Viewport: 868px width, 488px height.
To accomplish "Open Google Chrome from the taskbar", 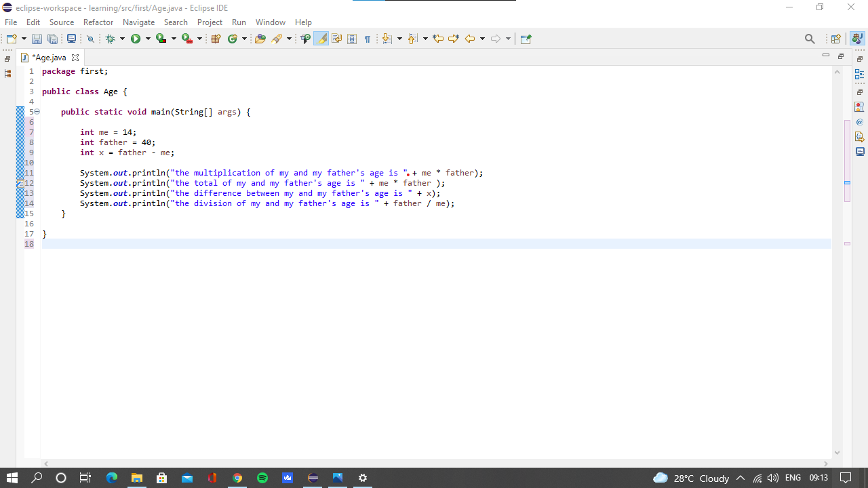I will pyautogui.click(x=237, y=478).
